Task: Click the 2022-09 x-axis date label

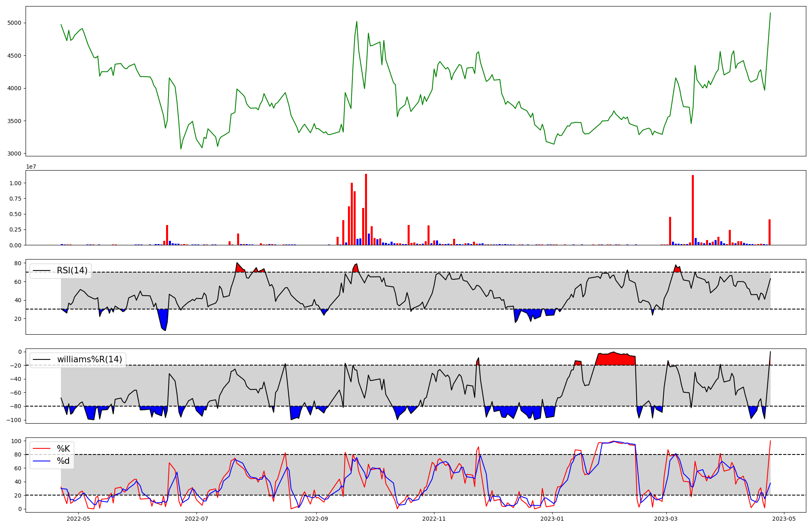Action: [316, 519]
